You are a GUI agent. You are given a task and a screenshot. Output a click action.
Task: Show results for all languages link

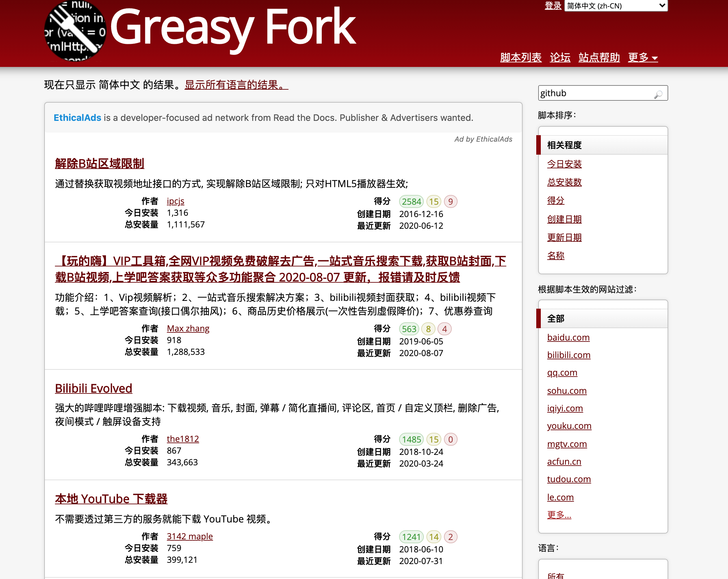click(236, 85)
